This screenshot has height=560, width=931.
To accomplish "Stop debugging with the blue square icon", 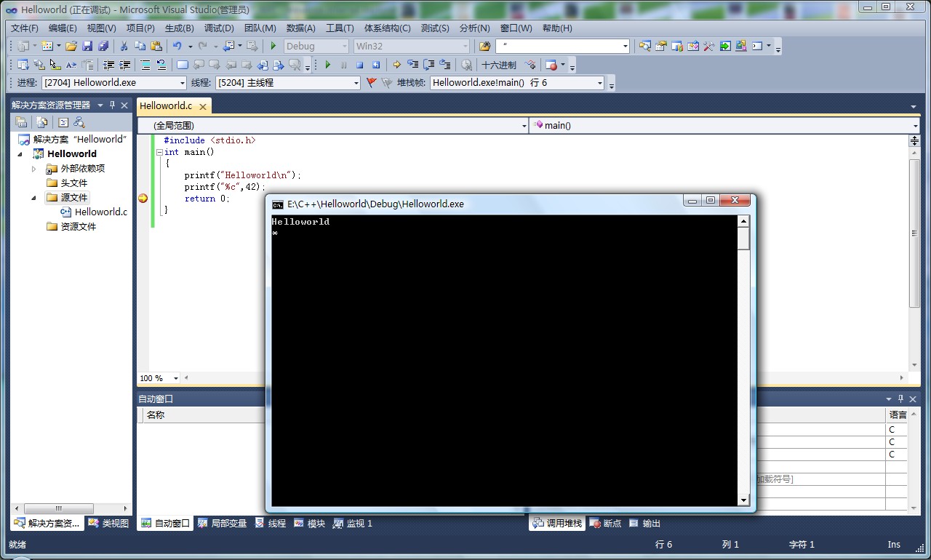I will [359, 65].
